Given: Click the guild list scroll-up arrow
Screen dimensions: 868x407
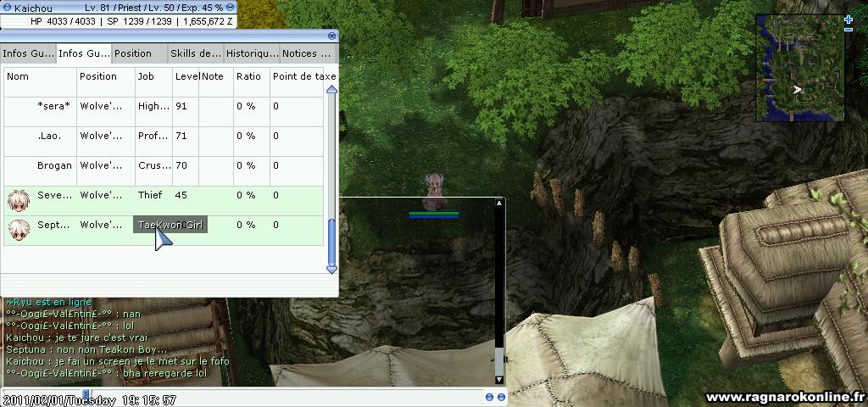Looking at the screenshot, I should tap(331, 90).
